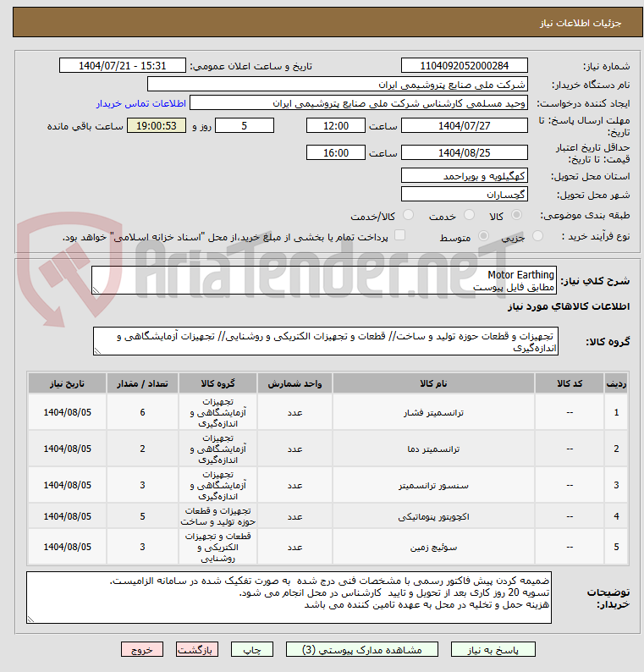Click quantity 2 in ترانسمیتر دما row
Viewport: 644px width, 672px height.
click(142, 449)
